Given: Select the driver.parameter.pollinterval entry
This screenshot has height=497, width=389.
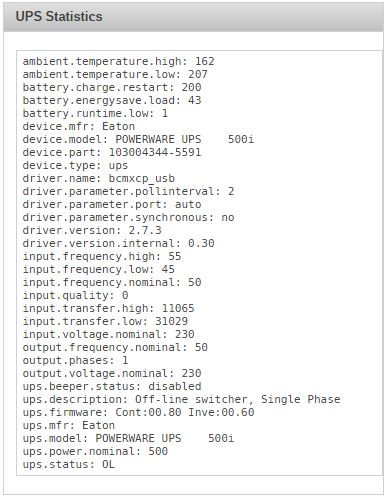Looking at the screenshot, I should coord(128,191).
